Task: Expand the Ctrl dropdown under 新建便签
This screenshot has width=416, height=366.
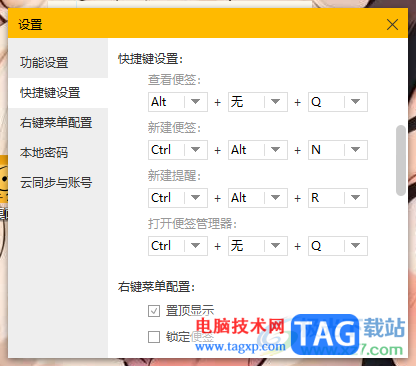Action: 178,150
